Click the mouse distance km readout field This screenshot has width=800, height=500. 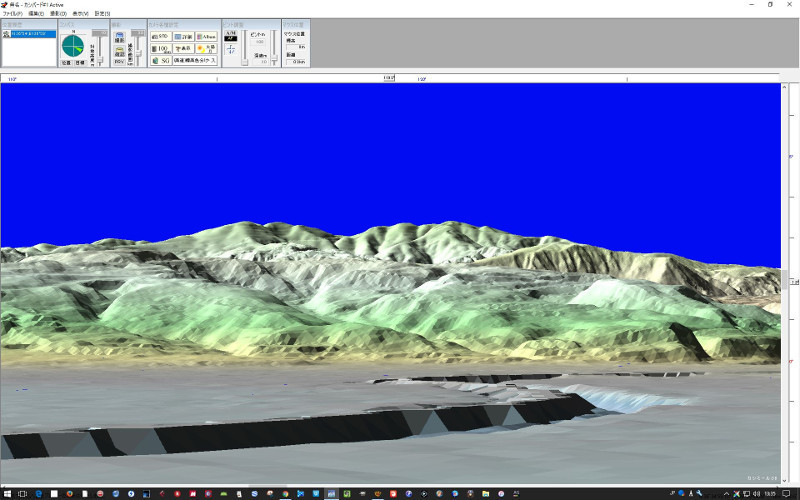(296, 62)
